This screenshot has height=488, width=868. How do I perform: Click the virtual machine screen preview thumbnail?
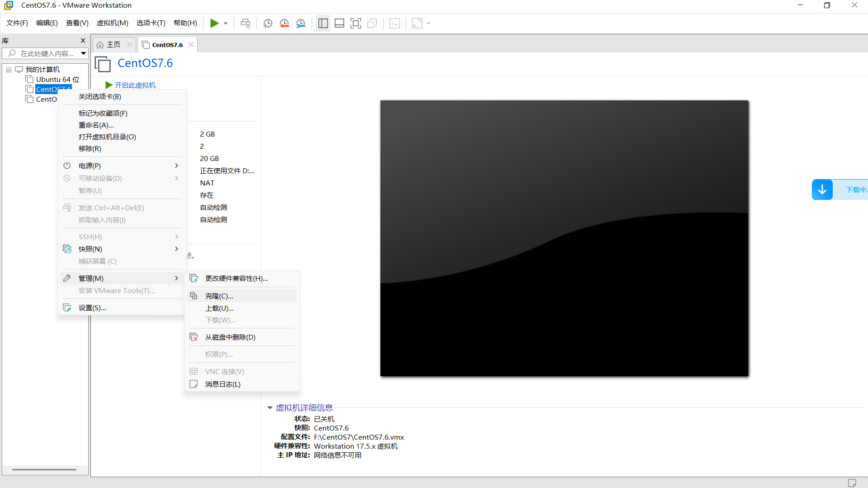pyautogui.click(x=564, y=238)
